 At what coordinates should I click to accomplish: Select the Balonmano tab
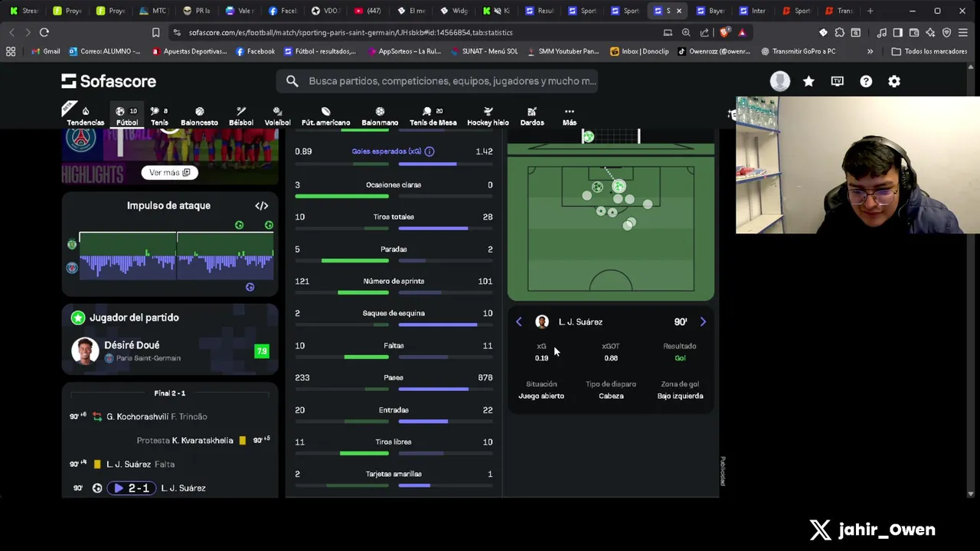tap(380, 116)
